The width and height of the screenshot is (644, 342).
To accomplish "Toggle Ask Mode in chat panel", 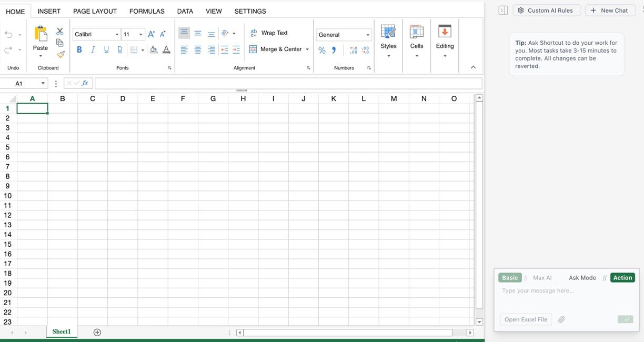I will coord(582,278).
